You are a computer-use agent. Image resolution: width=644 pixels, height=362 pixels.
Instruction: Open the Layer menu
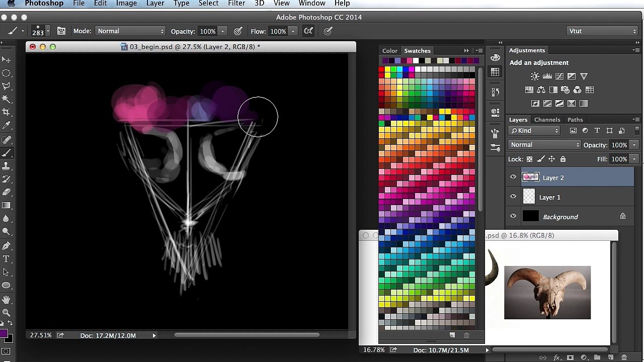click(x=155, y=4)
